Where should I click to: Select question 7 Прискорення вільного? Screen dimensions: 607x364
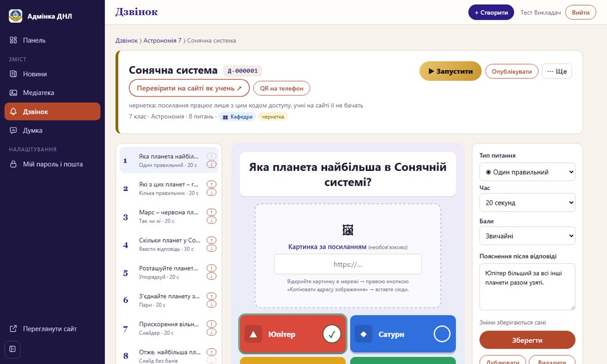point(169,328)
